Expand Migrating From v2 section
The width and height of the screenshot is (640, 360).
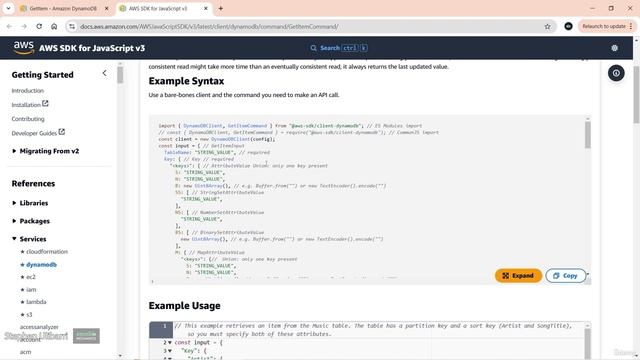[46, 151]
